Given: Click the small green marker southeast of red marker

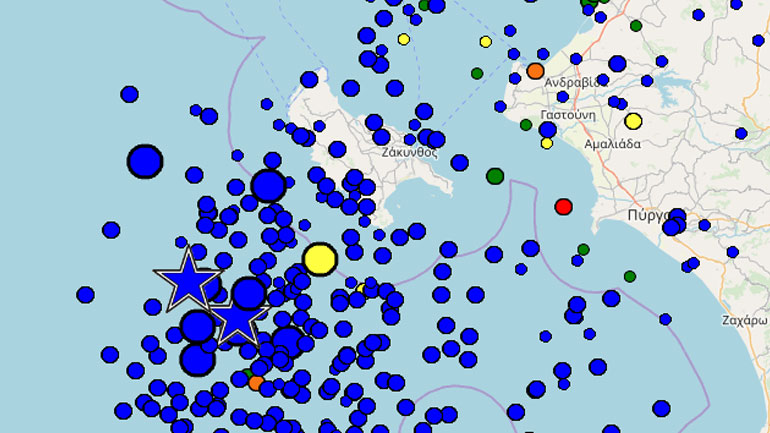Looking at the screenshot, I should 583,249.
